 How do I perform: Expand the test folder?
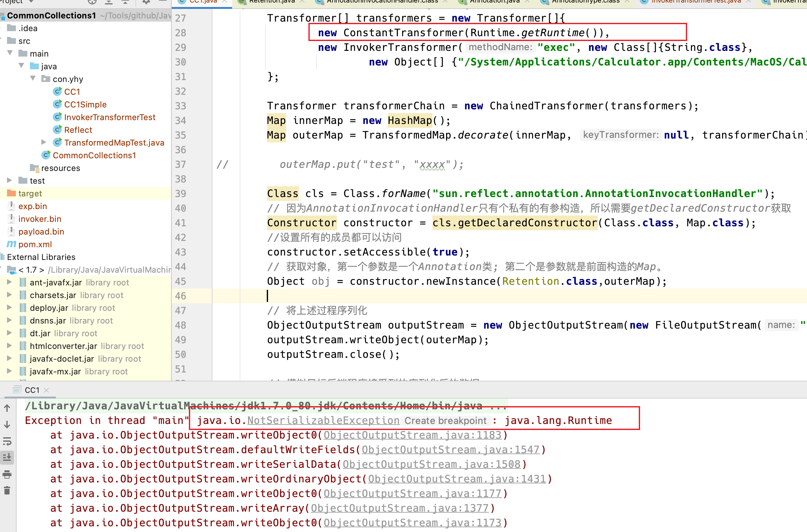coord(10,180)
